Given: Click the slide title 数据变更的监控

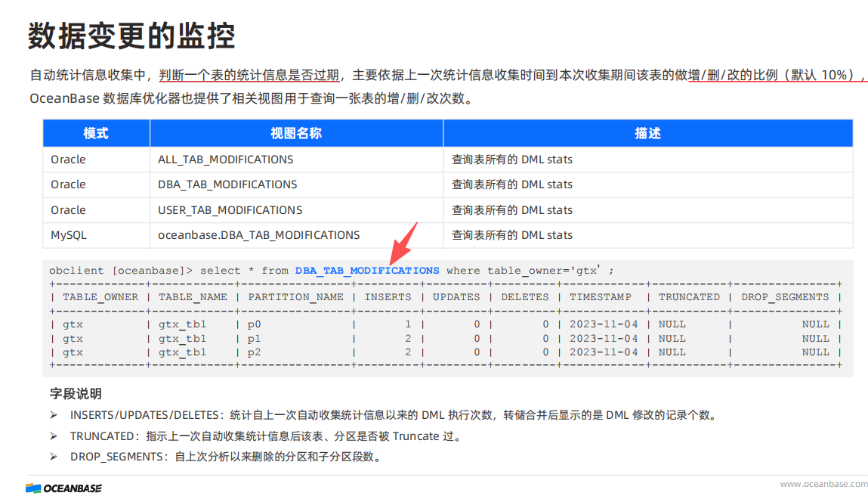Looking at the screenshot, I should (x=131, y=35).
